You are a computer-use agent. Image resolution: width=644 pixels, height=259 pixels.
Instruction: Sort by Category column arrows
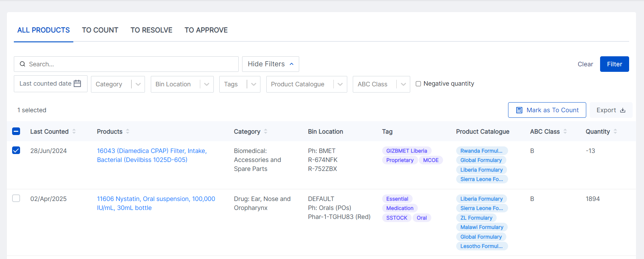point(266,132)
